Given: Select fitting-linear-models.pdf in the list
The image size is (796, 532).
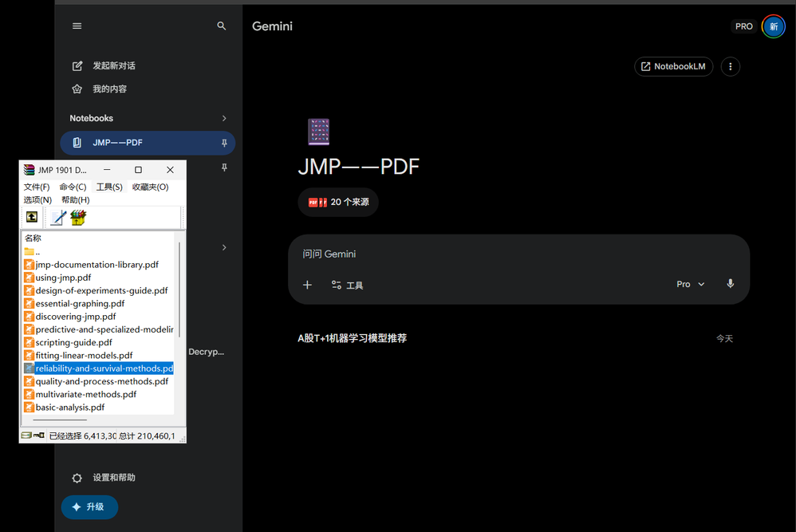Looking at the screenshot, I should pyautogui.click(x=78, y=356).
